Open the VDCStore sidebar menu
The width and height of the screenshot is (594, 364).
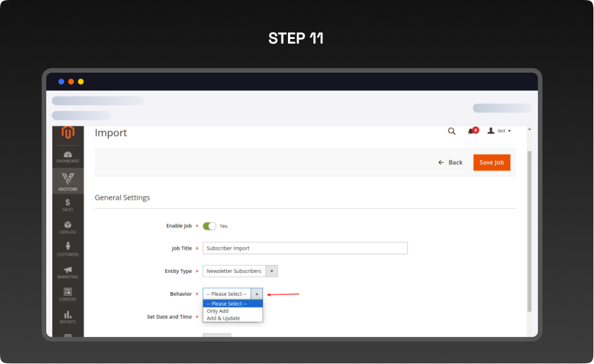(68, 180)
